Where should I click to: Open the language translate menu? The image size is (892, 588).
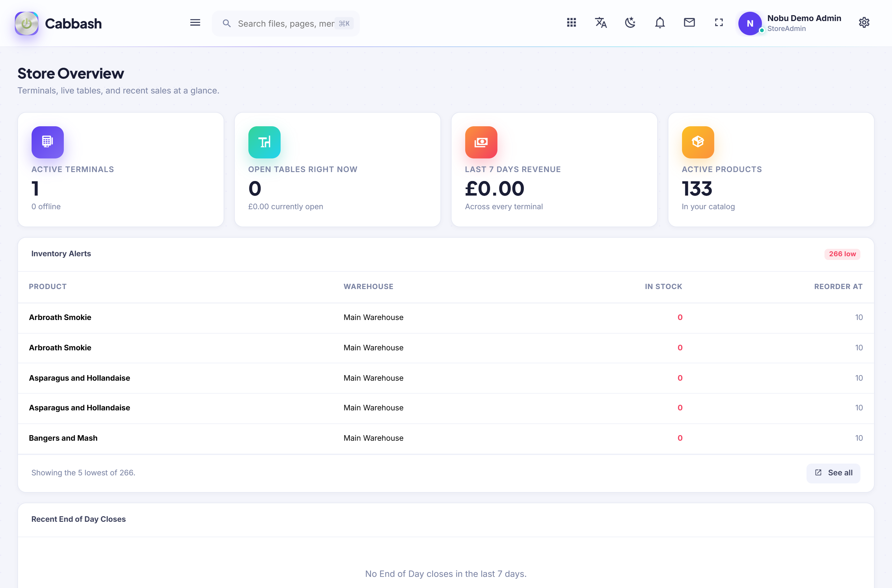[x=601, y=23]
